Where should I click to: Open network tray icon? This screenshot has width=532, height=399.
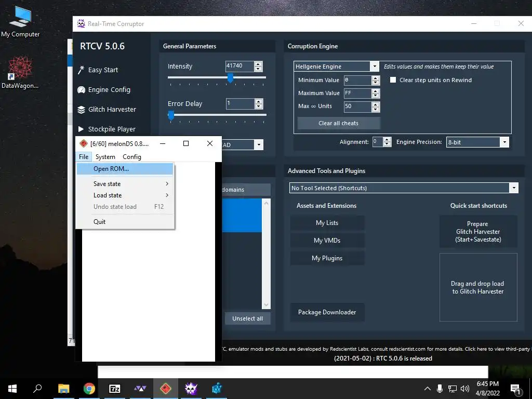[x=453, y=389]
